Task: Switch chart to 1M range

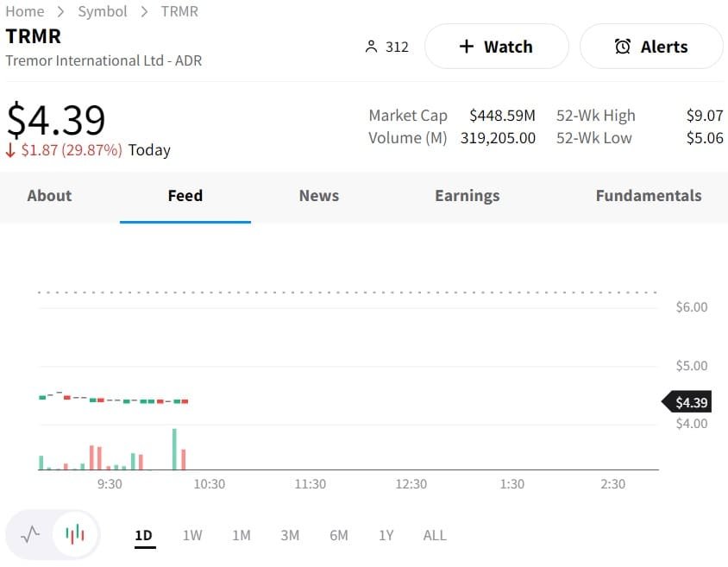Action: pos(242,535)
